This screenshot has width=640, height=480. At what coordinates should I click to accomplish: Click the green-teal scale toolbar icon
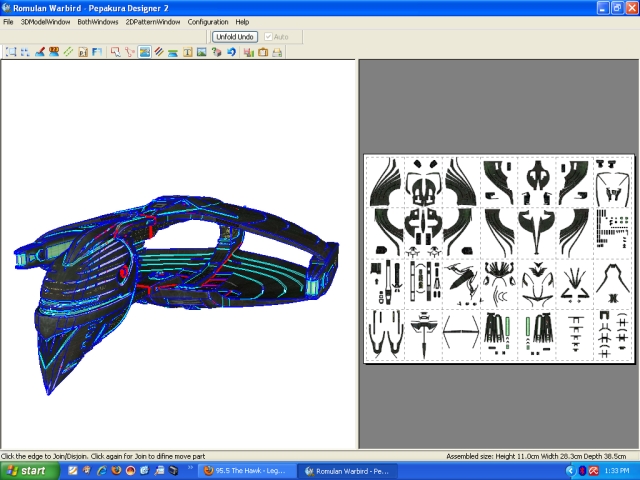click(x=173, y=52)
